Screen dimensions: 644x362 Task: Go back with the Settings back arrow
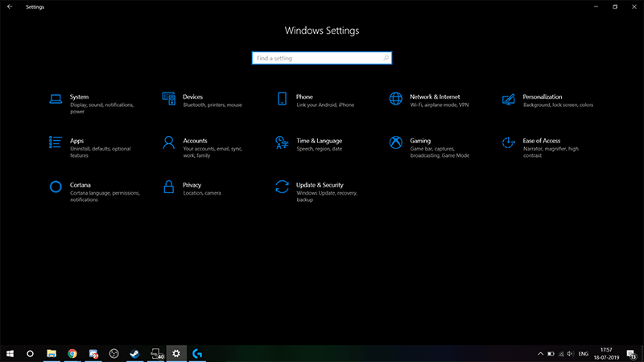(x=10, y=6)
